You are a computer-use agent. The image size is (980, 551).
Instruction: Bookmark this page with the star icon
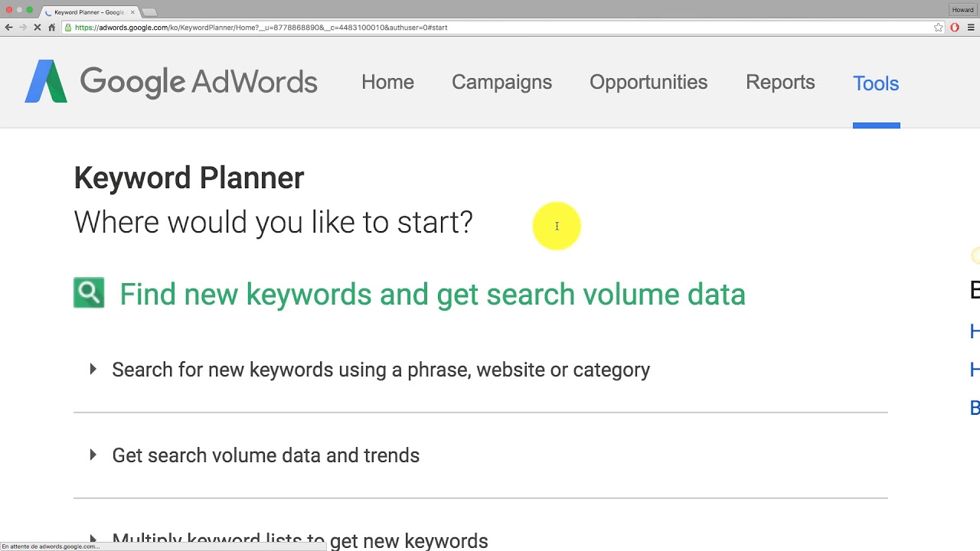[x=939, y=28]
